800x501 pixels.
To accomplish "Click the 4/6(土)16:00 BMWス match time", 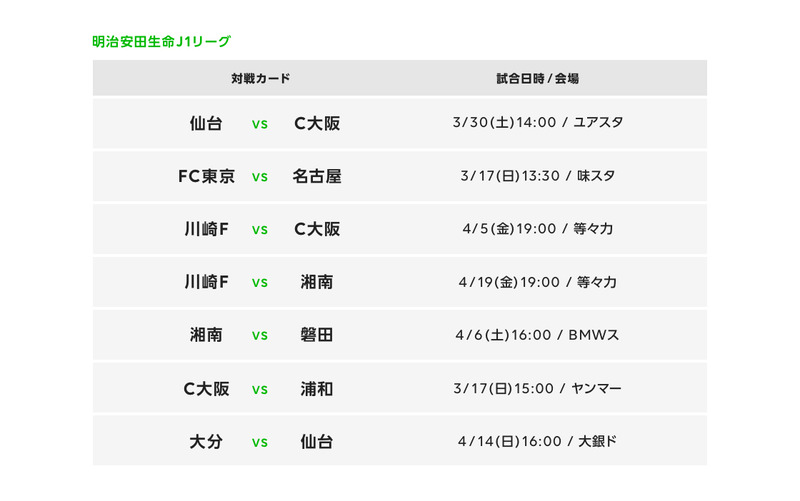I will click(538, 335).
